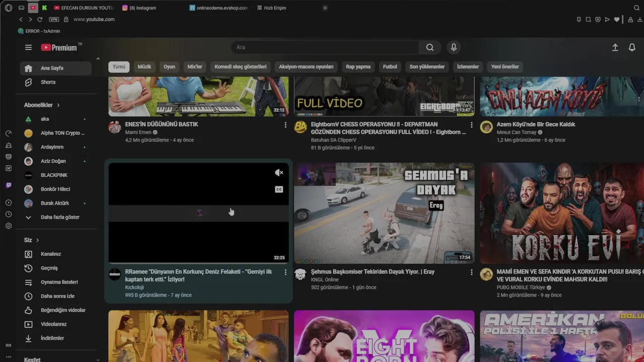This screenshot has width=644, height=362.
Task: Open the Opera main menu logo
Action: point(9,8)
